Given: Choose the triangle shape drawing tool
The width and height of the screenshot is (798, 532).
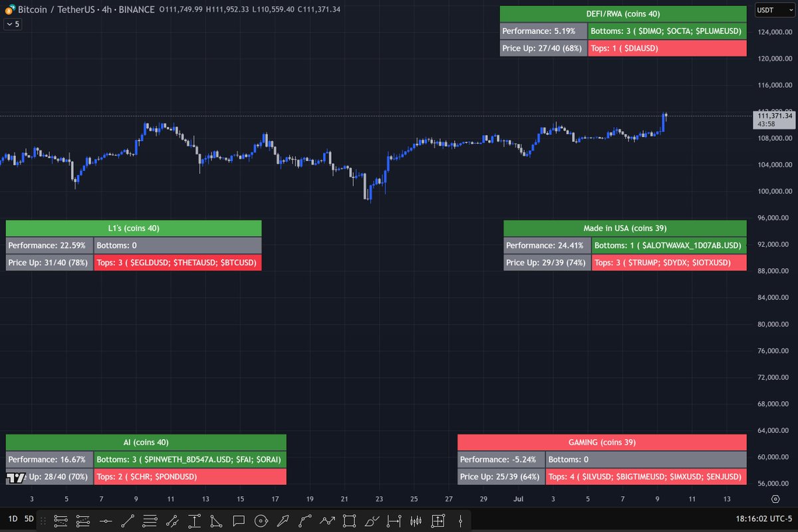Looking at the screenshot, I should [216, 521].
